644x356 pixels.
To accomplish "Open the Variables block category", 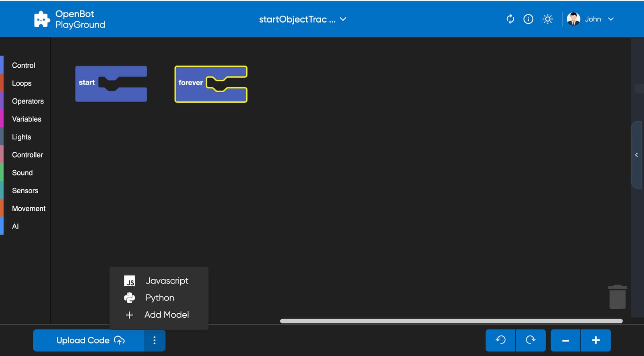I will [x=27, y=119].
